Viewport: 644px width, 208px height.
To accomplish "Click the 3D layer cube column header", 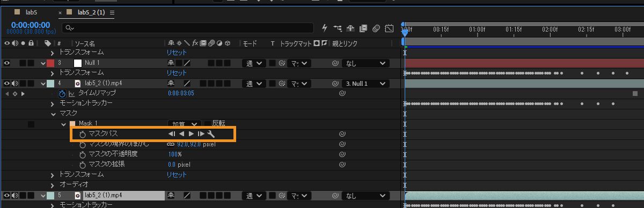I will tap(228, 43).
